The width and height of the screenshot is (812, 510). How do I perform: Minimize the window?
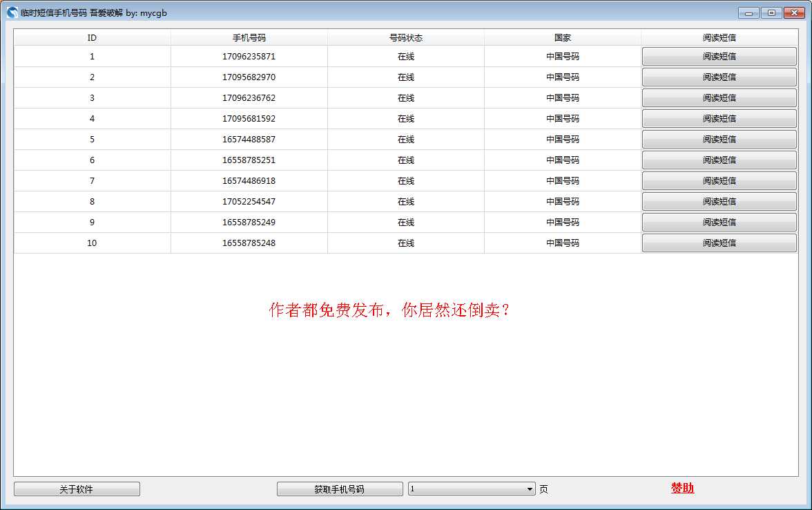pos(748,13)
